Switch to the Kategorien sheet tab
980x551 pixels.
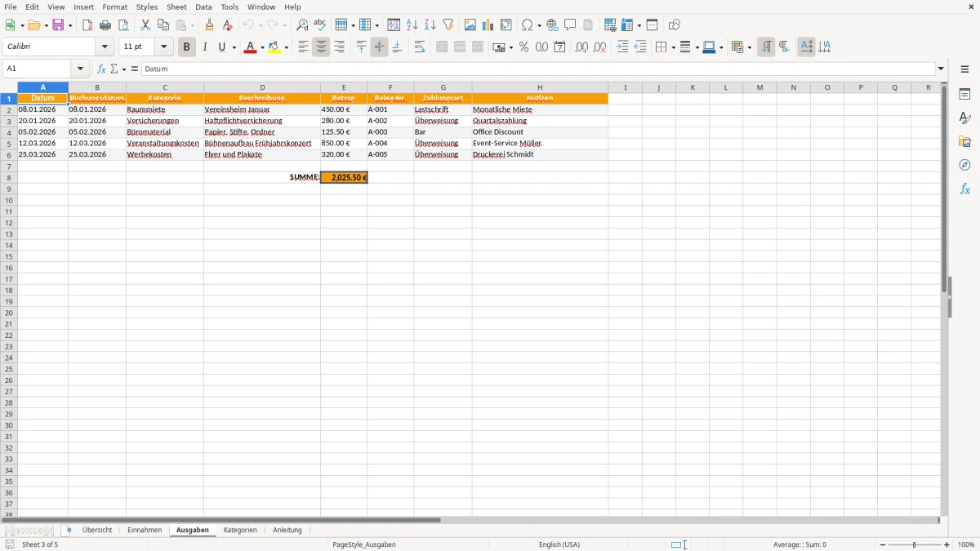(x=240, y=530)
